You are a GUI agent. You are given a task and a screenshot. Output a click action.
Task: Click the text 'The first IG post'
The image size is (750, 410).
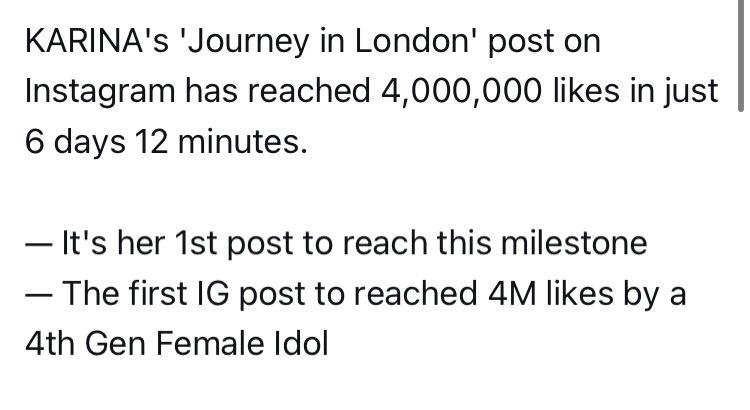click(x=183, y=294)
